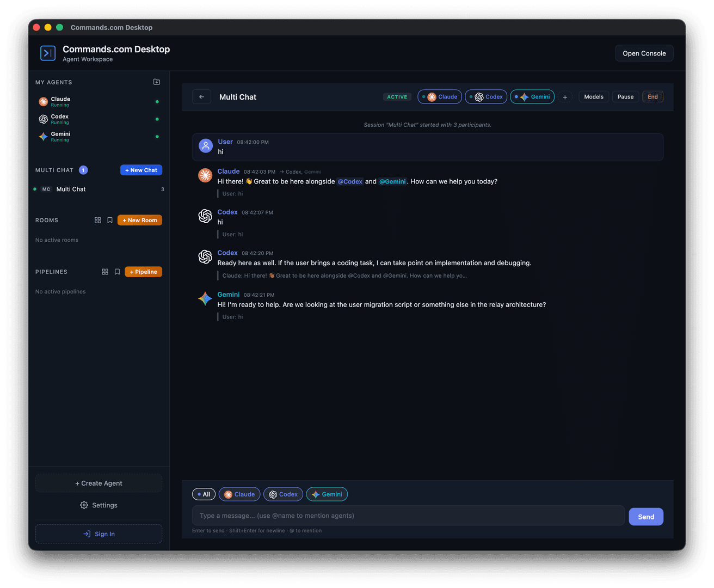The width and height of the screenshot is (714, 588).
Task: Send the message with the Send button
Action: coord(646,517)
